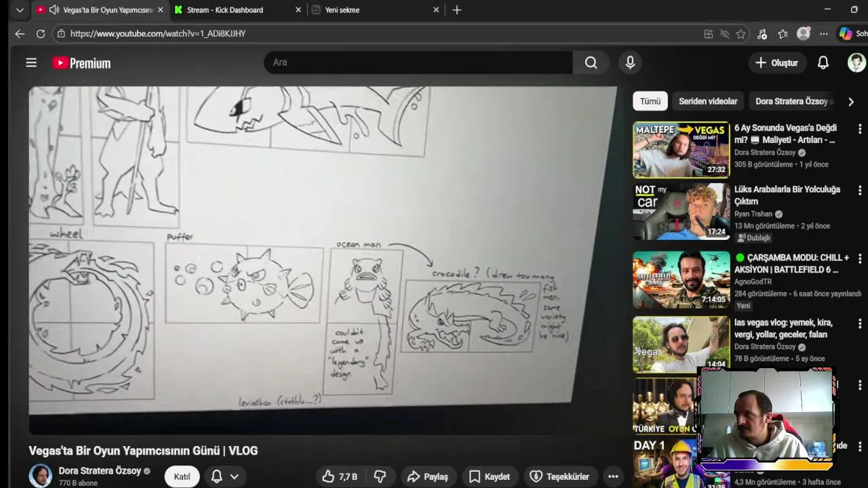868x488 pixels.
Task: Start voice search with the microphone
Action: (x=630, y=62)
